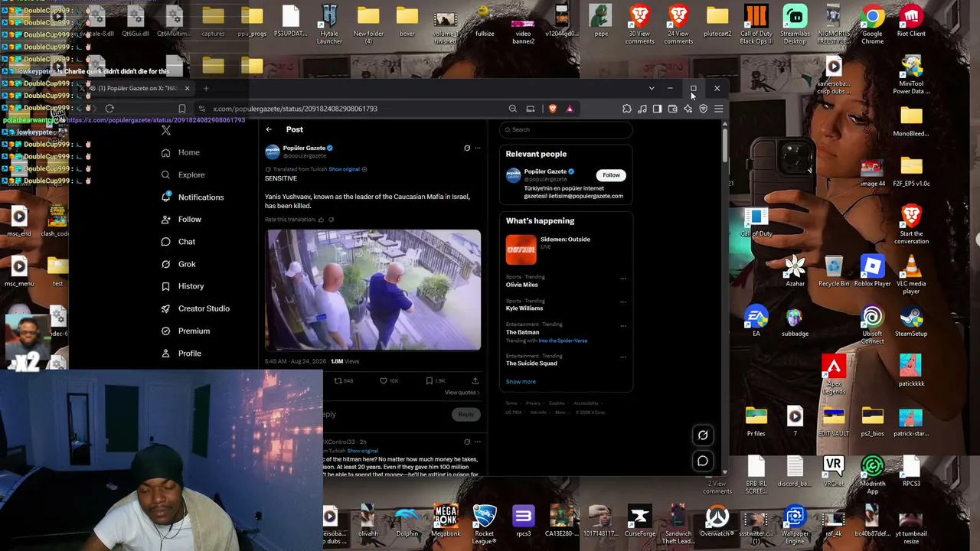Open the Brave Wallet icon
The image size is (980, 551).
673,109
